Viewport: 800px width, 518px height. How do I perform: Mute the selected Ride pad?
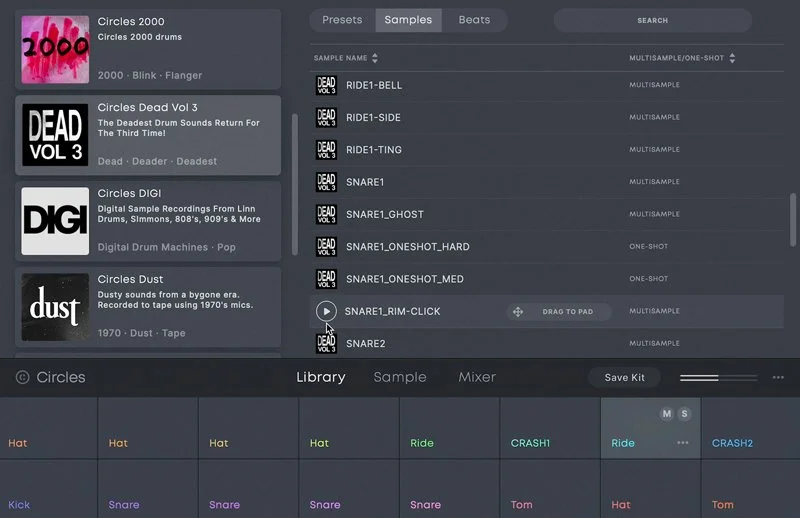coord(666,414)
